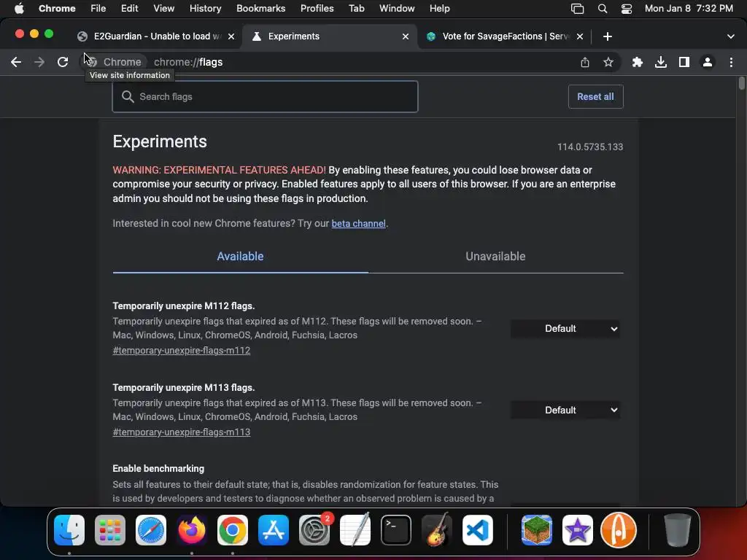Viewport: 747px width, 560px height.
Task: Click the Stage Manager menu bar icon
Action: tap(578, 9)
